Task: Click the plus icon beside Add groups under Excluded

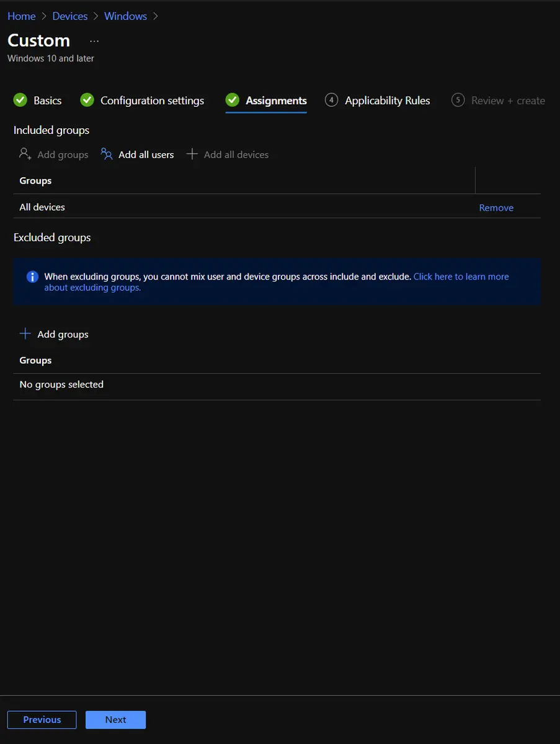Action: [25, 334]
